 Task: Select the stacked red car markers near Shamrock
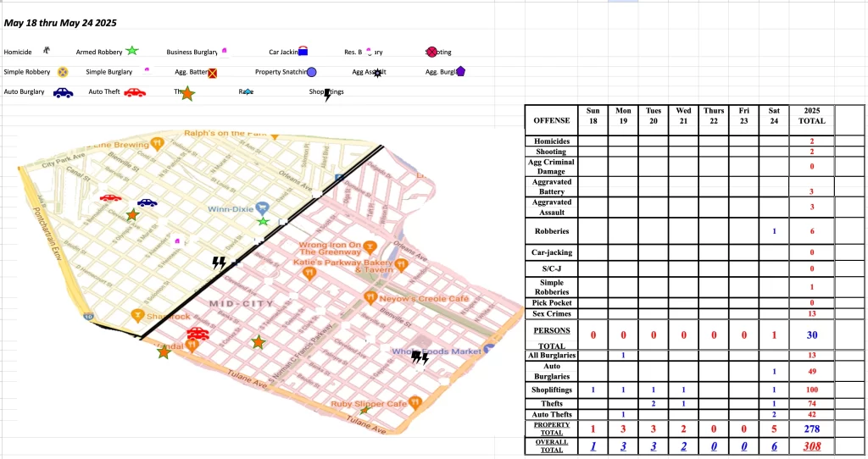click(198, 333)
